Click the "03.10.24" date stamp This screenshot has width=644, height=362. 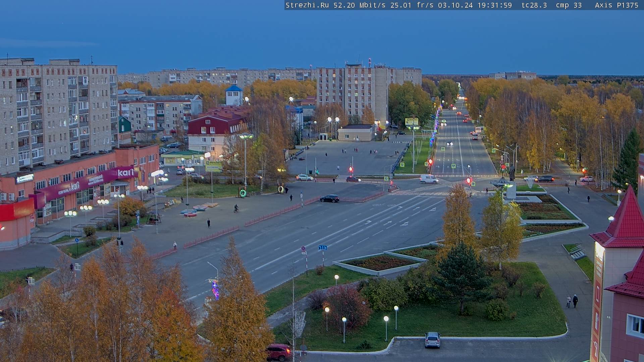click(x=455, y=5)
